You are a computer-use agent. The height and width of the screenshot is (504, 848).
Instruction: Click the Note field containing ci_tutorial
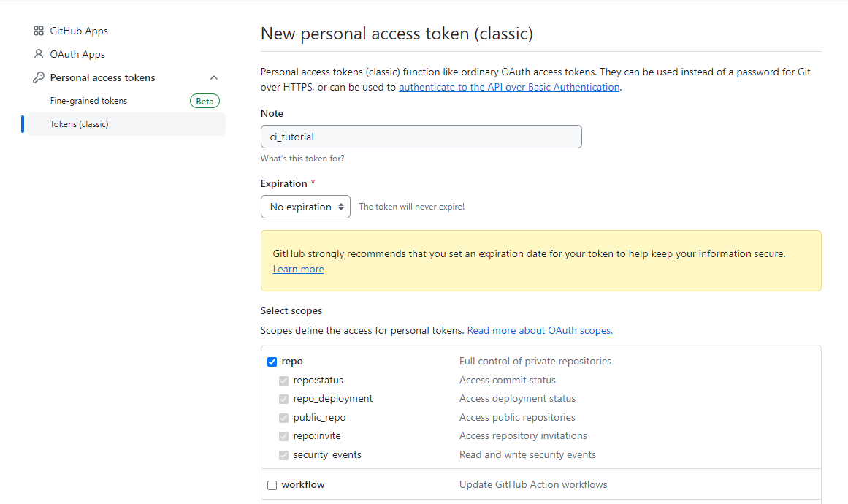(421, 137)
